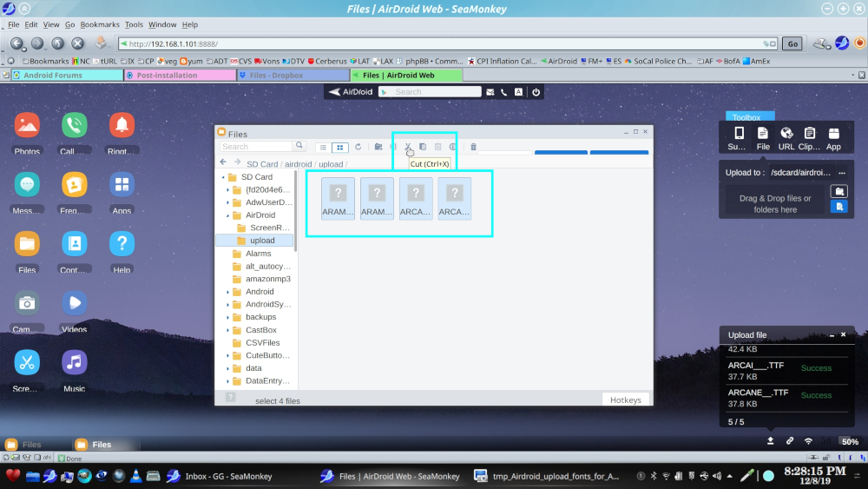Open the Screenshot scissors icon
This screenshot has width=868, height=489.
(27, 363)
